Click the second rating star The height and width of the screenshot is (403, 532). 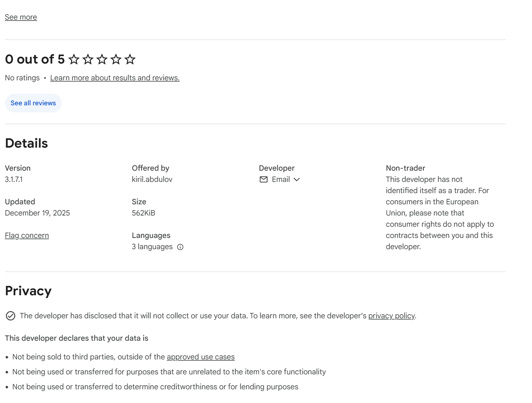88,59
